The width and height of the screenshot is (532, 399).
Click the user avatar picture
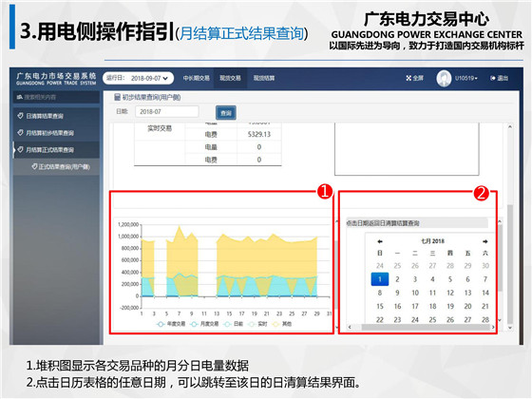[444, 78]
